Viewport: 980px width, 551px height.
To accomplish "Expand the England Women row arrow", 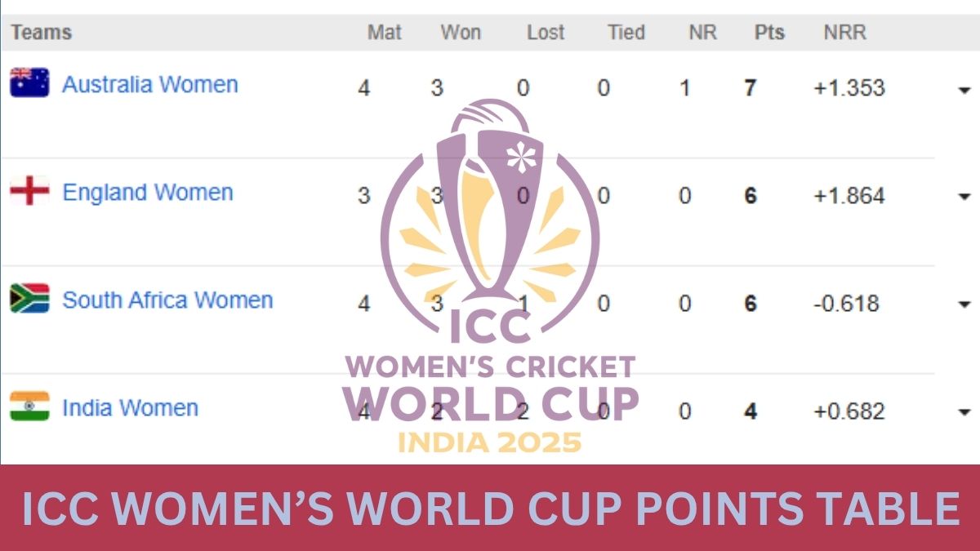I will 964,197.
